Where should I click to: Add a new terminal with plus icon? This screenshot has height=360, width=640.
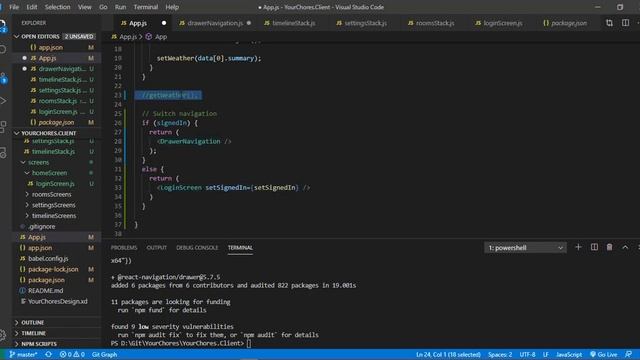[578, 247]
